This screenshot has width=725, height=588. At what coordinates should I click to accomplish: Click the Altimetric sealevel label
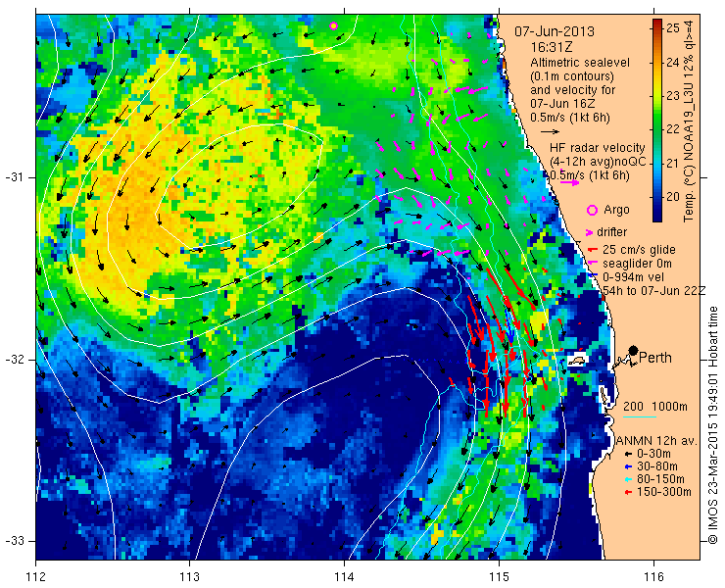click(x=580, y=63)
